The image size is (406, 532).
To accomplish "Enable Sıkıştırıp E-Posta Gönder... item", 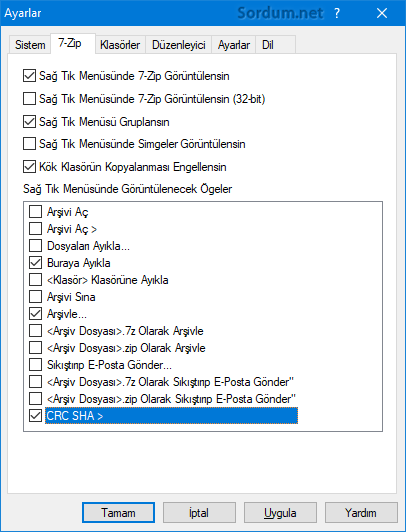I will click(35, 365).
